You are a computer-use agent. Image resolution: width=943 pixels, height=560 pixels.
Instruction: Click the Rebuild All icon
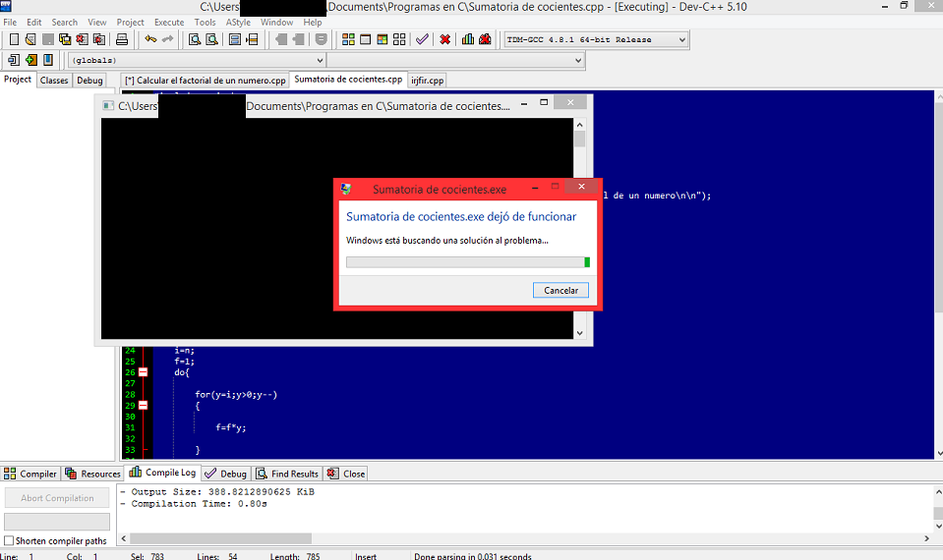399,39
